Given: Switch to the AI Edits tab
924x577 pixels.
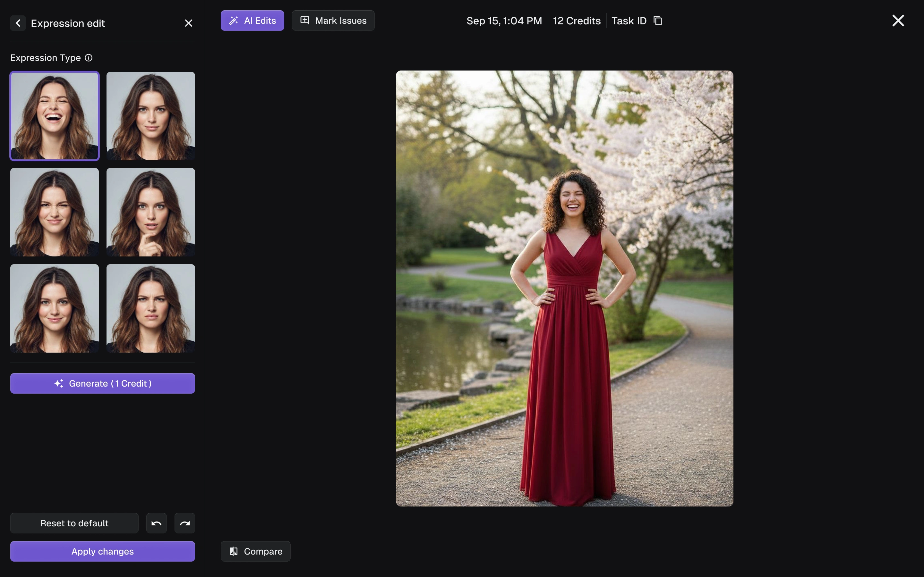Looking at the screenshot, I should [252, 21].
